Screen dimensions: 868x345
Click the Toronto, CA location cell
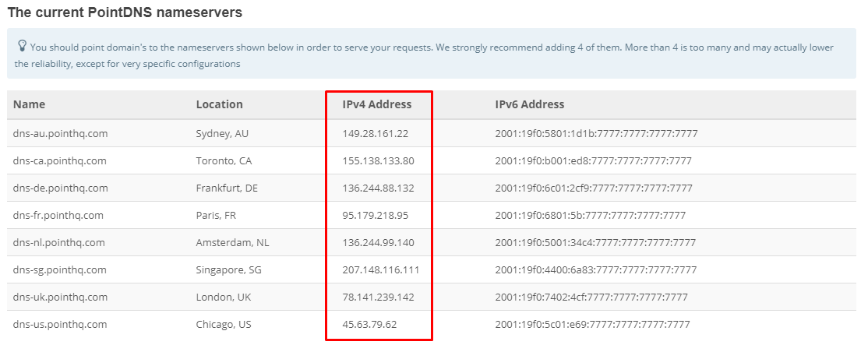224,160
